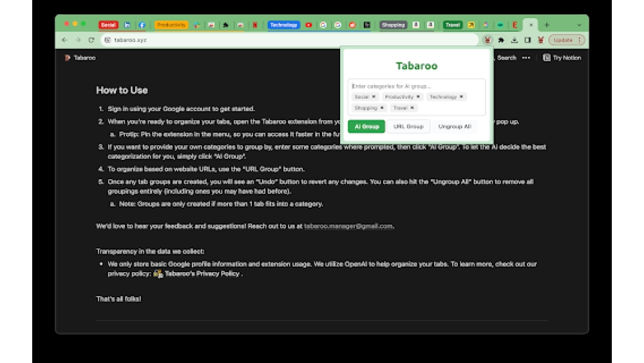Remove the Technology category chip

pos(461,97)
